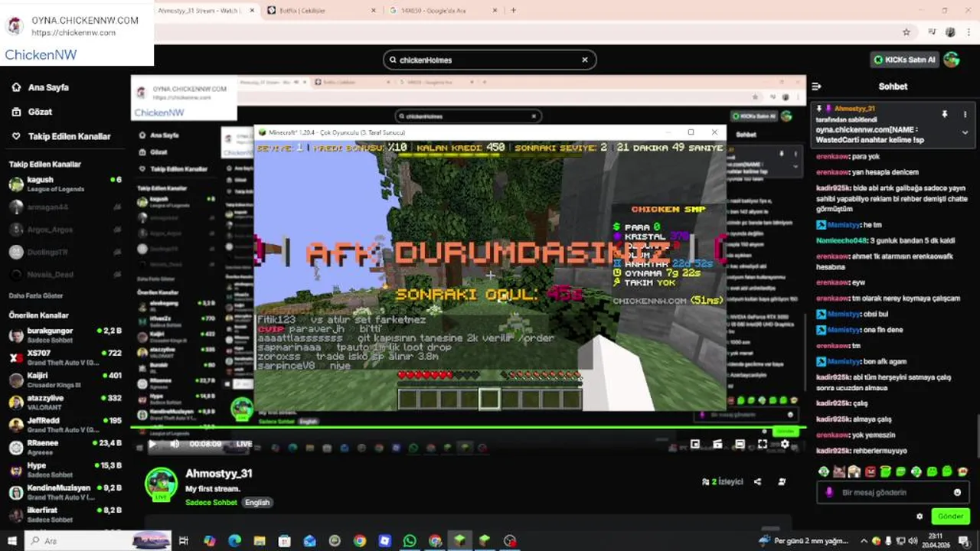Expand pinned message with chevron arrow

pos(965,132)
